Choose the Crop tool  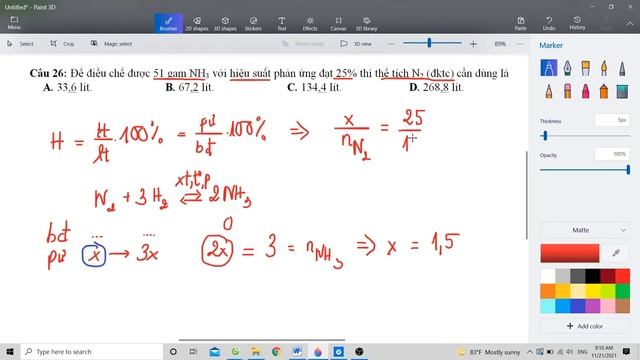tap(62, 44)
